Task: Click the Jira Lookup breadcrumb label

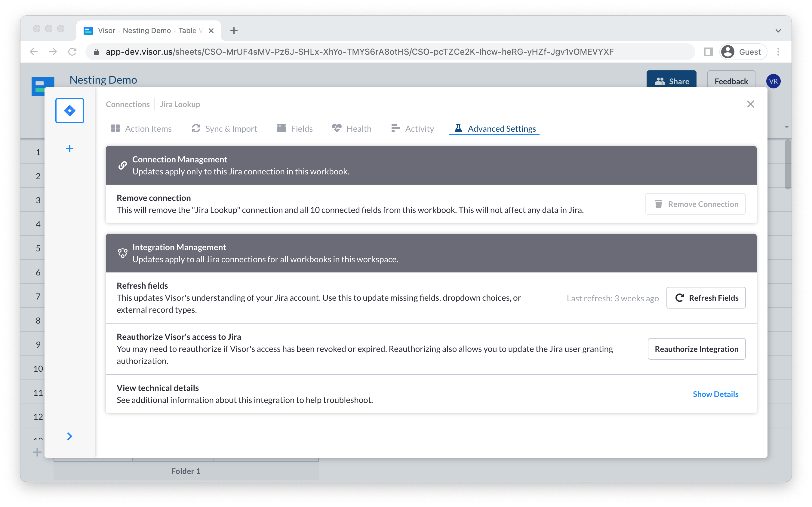Action: tap(180, 104)
